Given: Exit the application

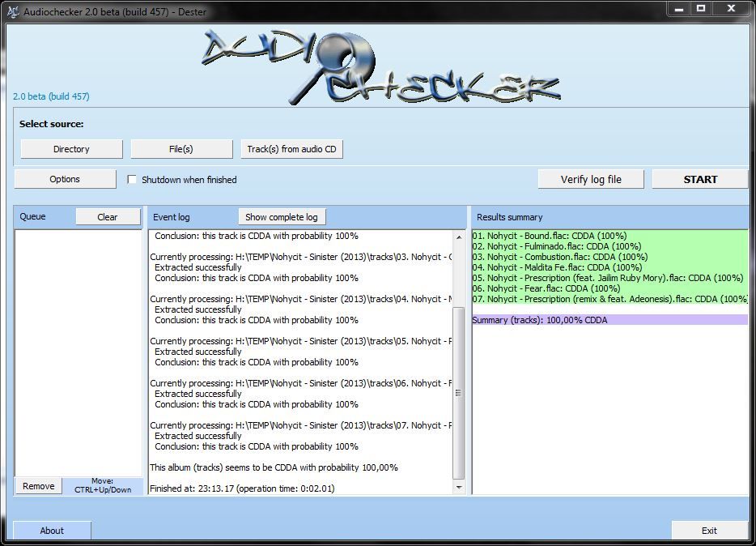Looking at the screenshot, I should [x=709, y=531].
